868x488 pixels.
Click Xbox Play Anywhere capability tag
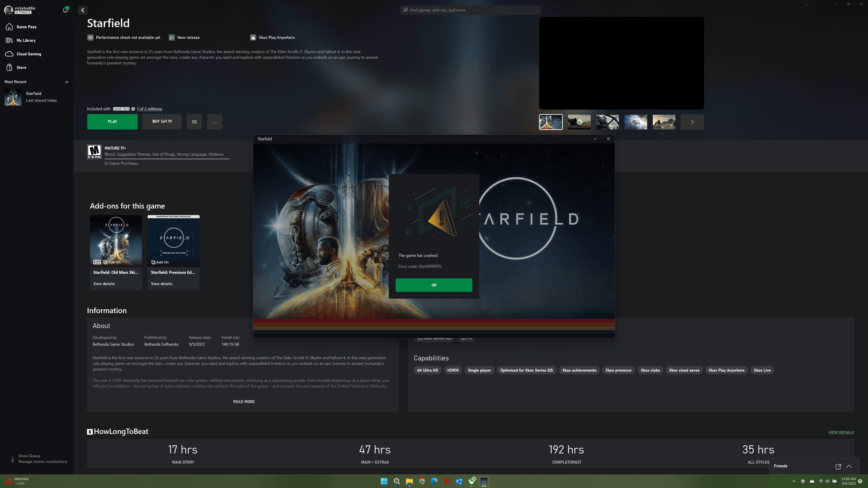tap(726, 370)
